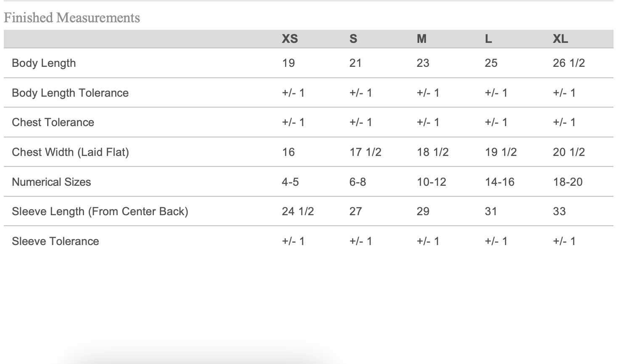Screen dimensions: 640x364
Task: Click the sleeve length value 33
Action: coord(559,211)
